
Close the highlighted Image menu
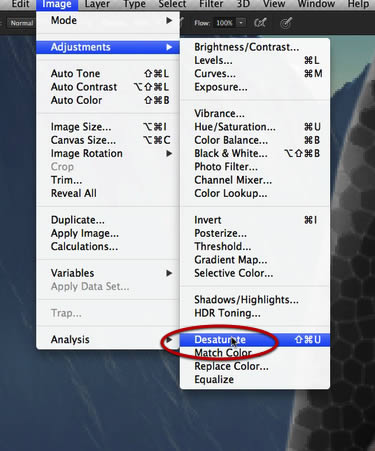pos(57,5)
